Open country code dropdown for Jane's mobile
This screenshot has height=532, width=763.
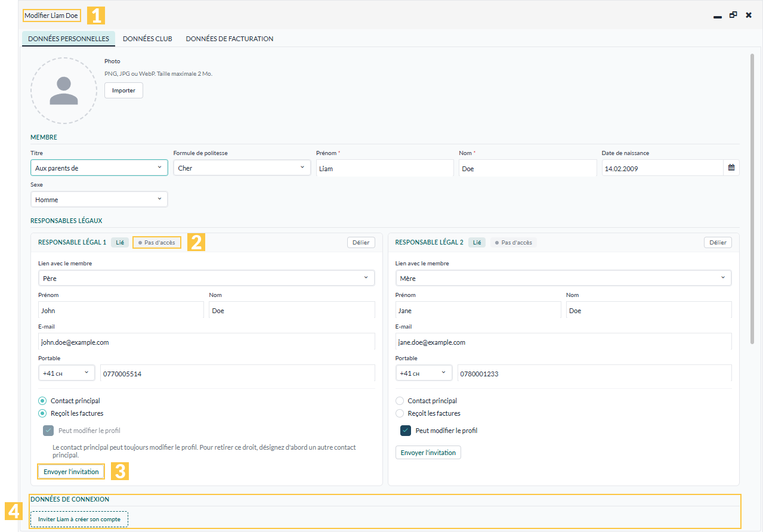(424, 373)
